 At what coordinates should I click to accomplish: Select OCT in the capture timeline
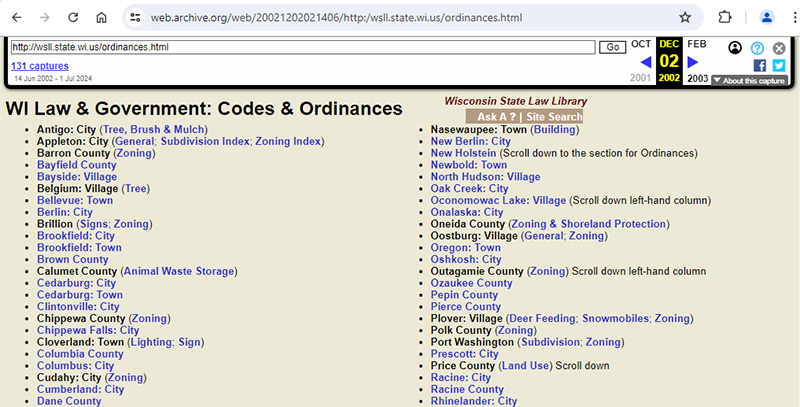(x=641, y=44)
